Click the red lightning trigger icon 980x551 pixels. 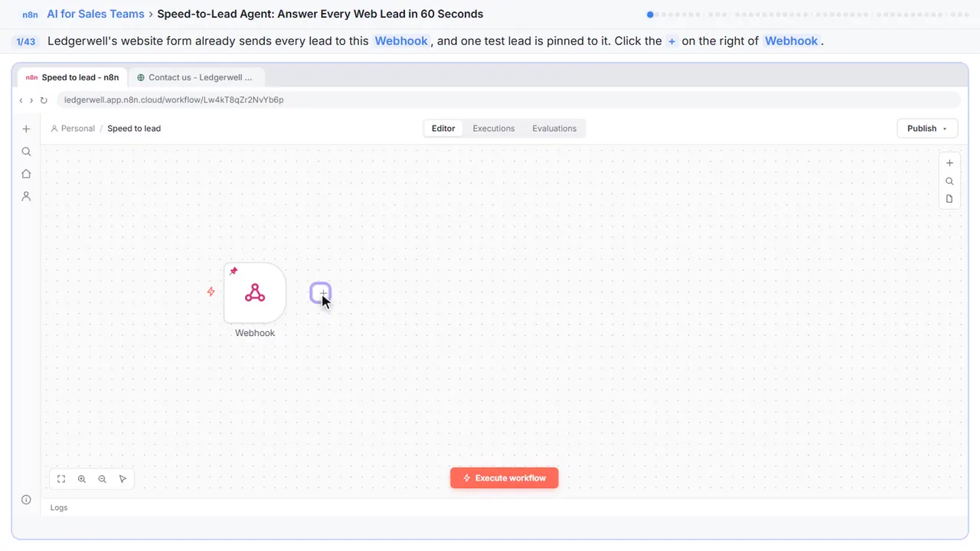(x=211, y=292)
